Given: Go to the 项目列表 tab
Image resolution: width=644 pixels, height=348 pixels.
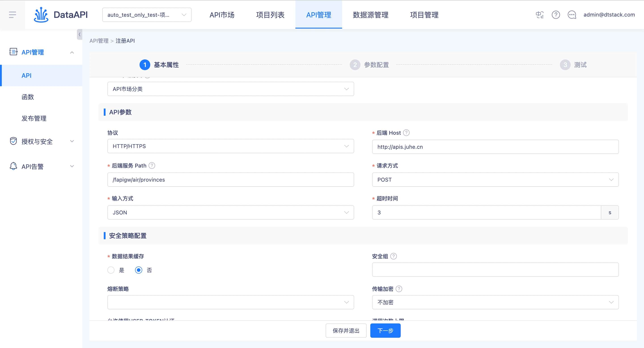Looking at the screenshot, I should tap(270, 15).
